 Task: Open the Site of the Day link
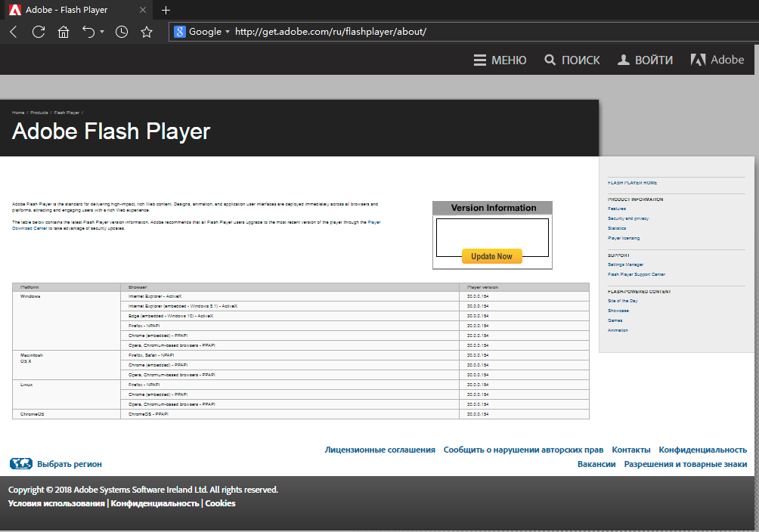[622, 301]
